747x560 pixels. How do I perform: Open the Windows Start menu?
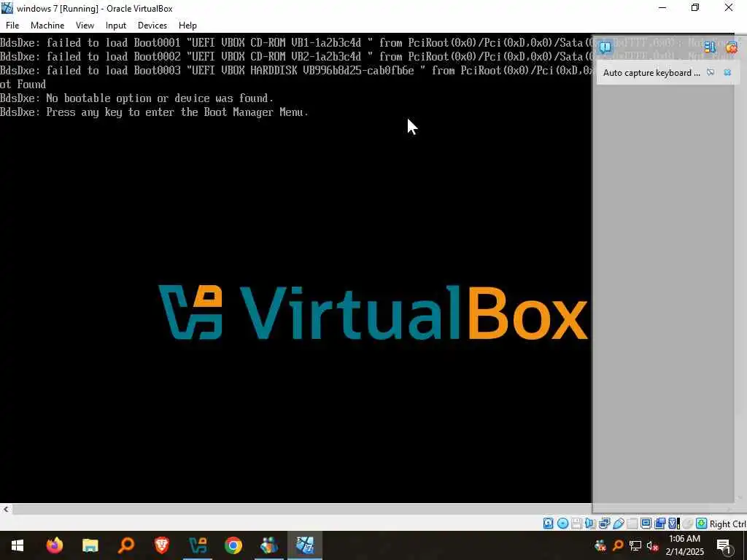click(x=18, y=545)
